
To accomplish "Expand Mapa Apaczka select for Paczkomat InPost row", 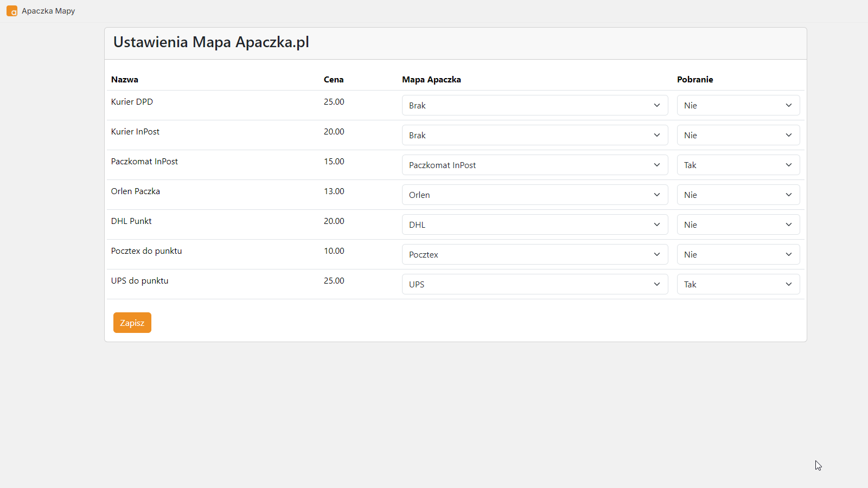I will [535, 165].
